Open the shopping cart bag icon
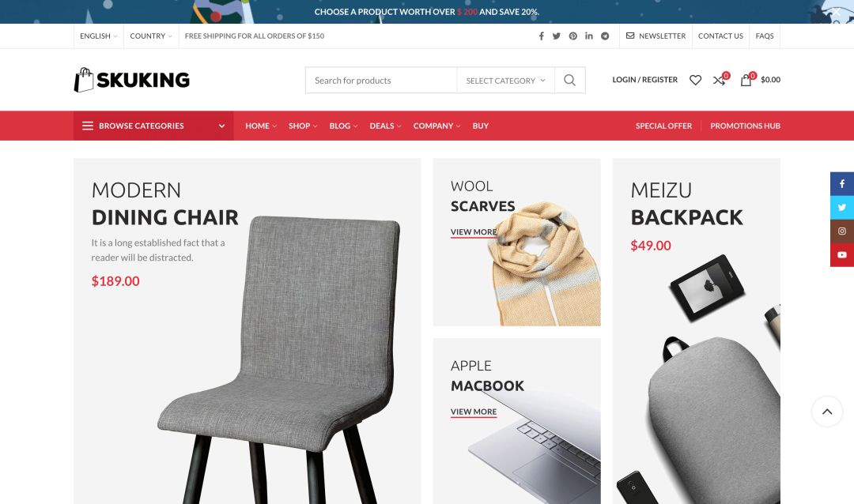 746,80
